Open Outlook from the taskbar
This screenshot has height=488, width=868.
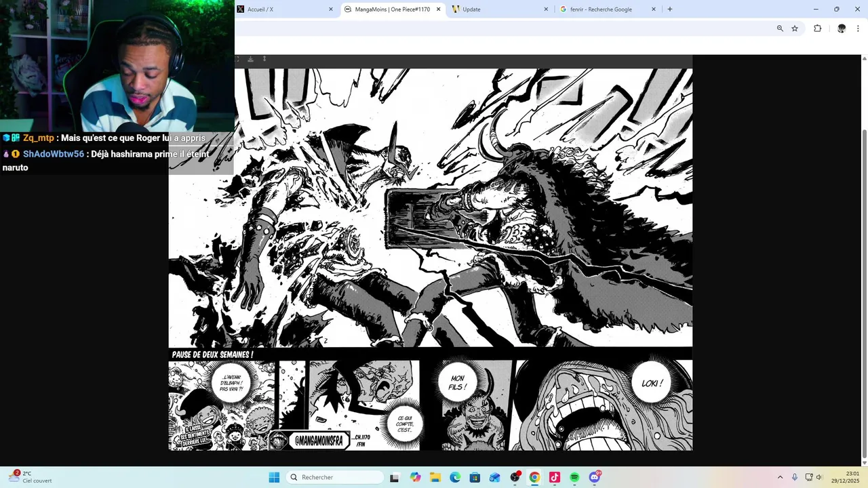tap(495, 477)
